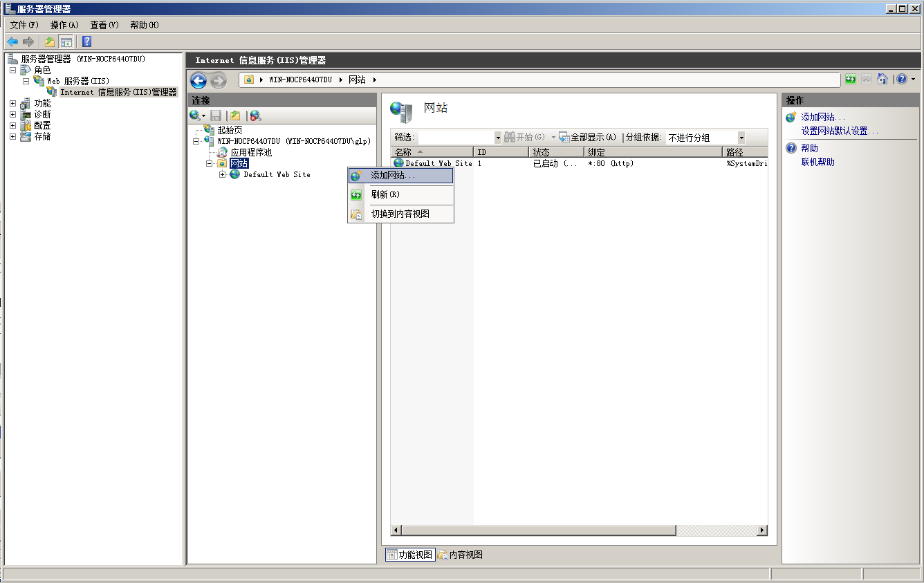
Task: Click the blue Back arrow in the main toolbar
Action: click(12, 42)
